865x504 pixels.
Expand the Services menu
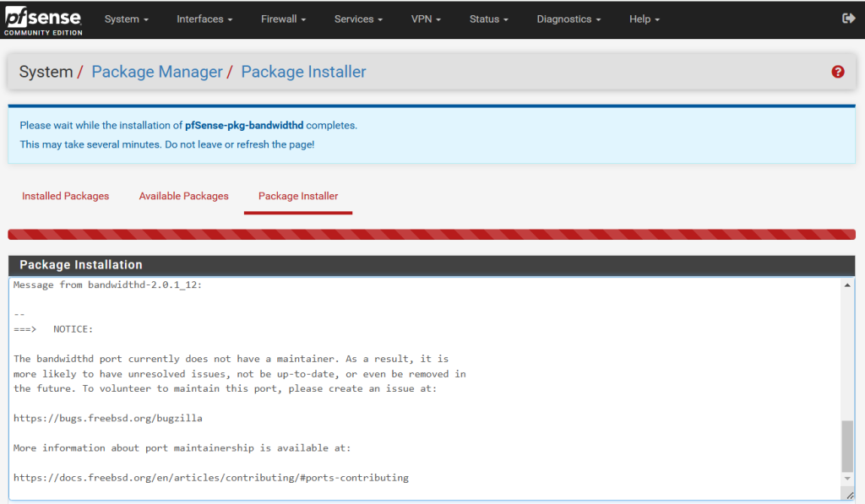[358, 19]
